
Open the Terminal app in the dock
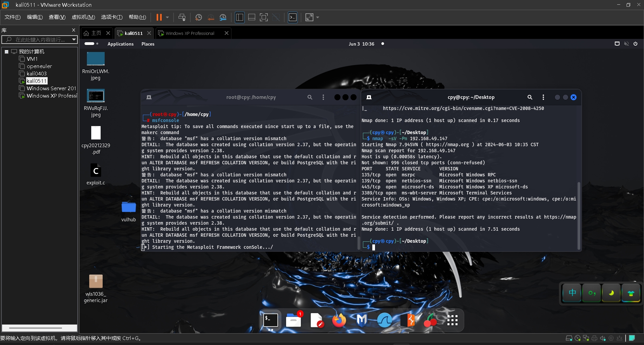[x=270, y=320]
